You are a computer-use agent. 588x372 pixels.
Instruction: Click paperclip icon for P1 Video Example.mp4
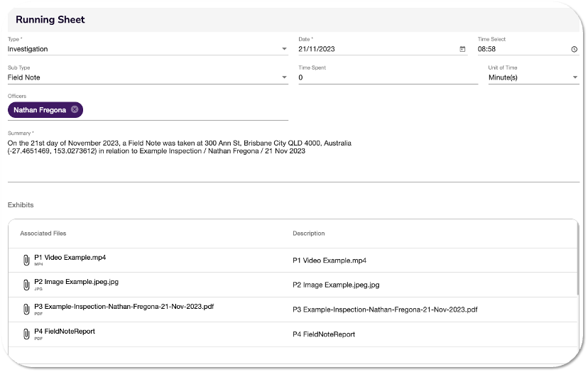point(26,260)
